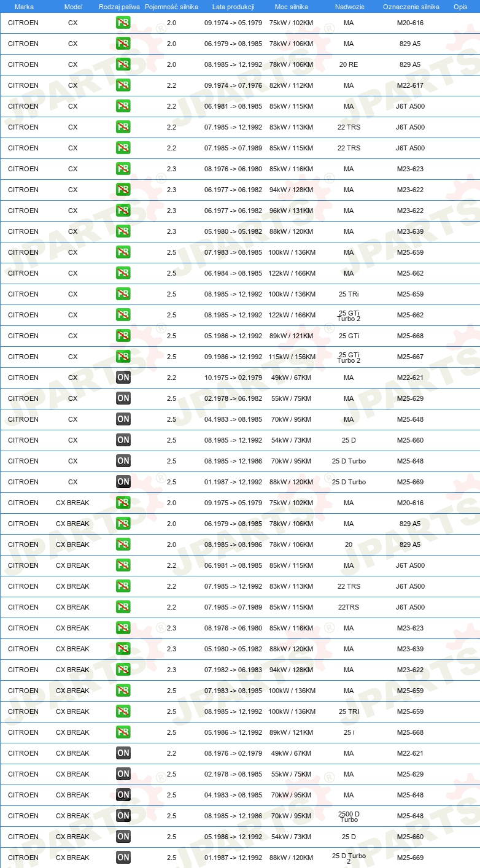Screen dimensions: 480x868
Task: Select engine code M22-621 in the CX BREAK row
Action: point(410,753)
